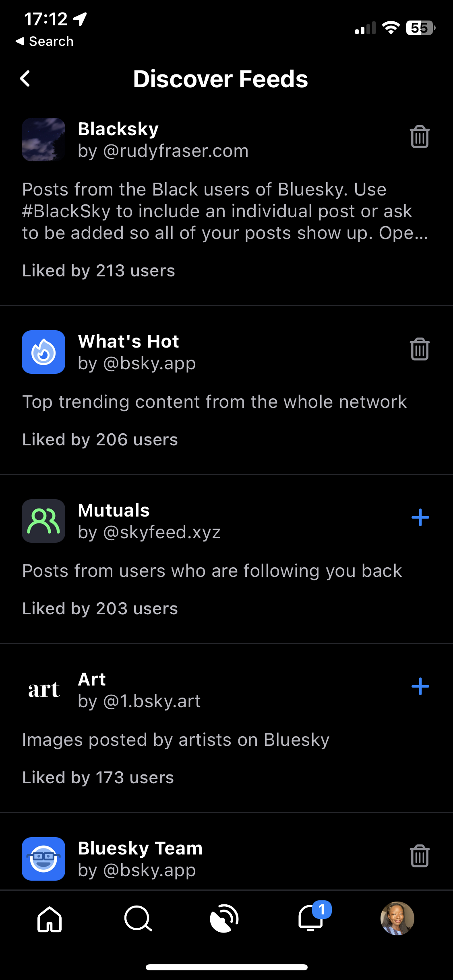Viewport: 453px width, 980px height.
Task: Go back using the left chevron
Action: coord(25,79)
